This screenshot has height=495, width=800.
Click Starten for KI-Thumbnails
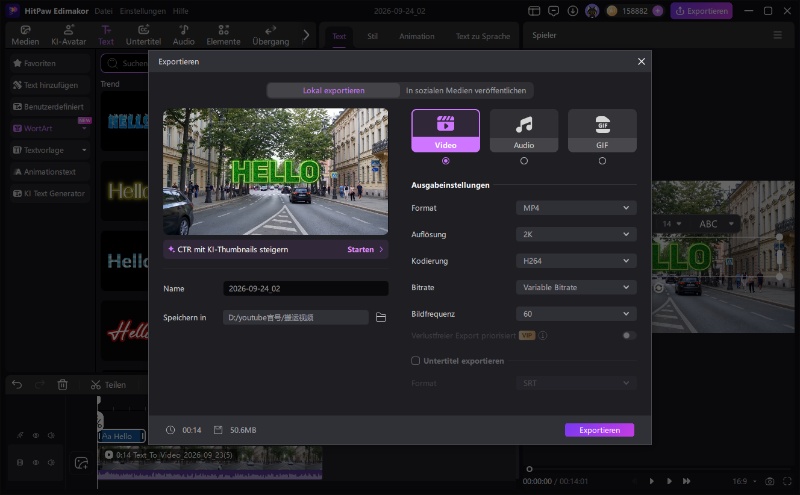pos(365,250)
